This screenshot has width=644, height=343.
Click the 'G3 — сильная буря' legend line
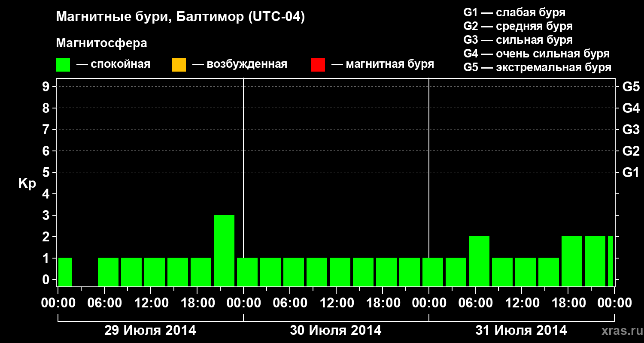pos(518,40)
